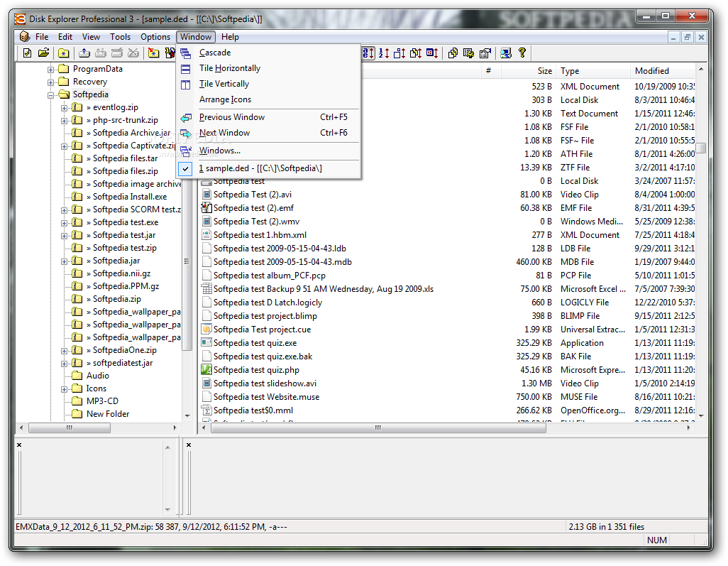Click the disk drive with up arrow toolbar icon
The image size is (728, 566).
coord(84,53)
